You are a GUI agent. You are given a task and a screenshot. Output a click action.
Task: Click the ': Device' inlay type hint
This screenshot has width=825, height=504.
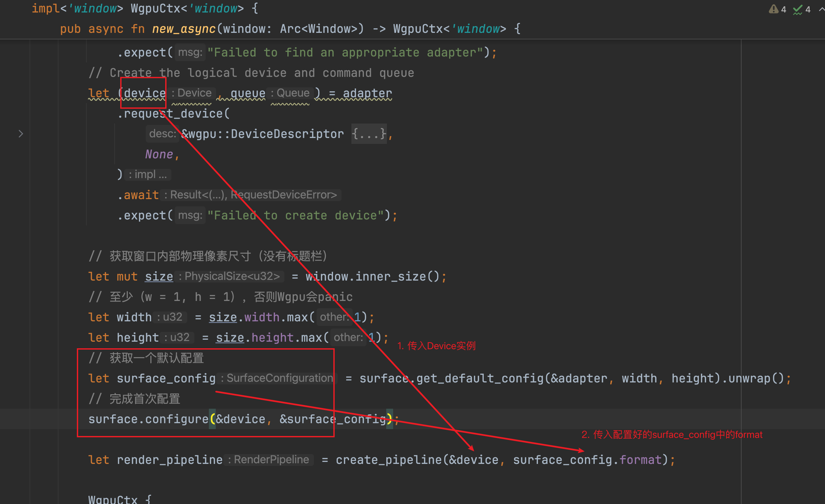point(192,93)
